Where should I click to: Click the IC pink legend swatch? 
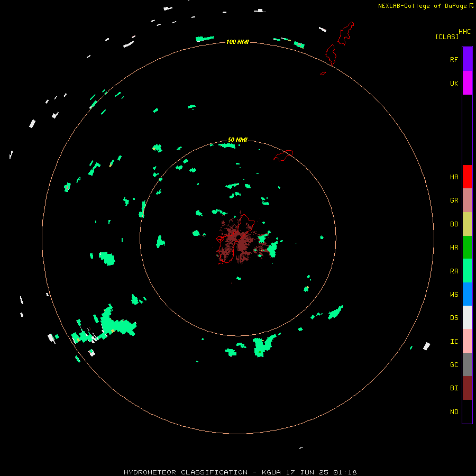click(x=467, y=341)
